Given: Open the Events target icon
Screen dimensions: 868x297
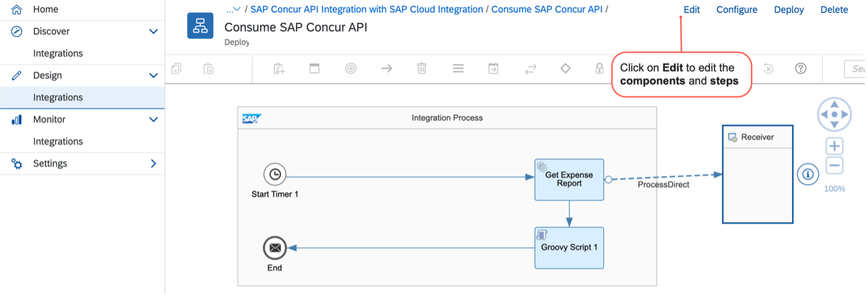Looking at the screenshot, I should coord(351,68).
